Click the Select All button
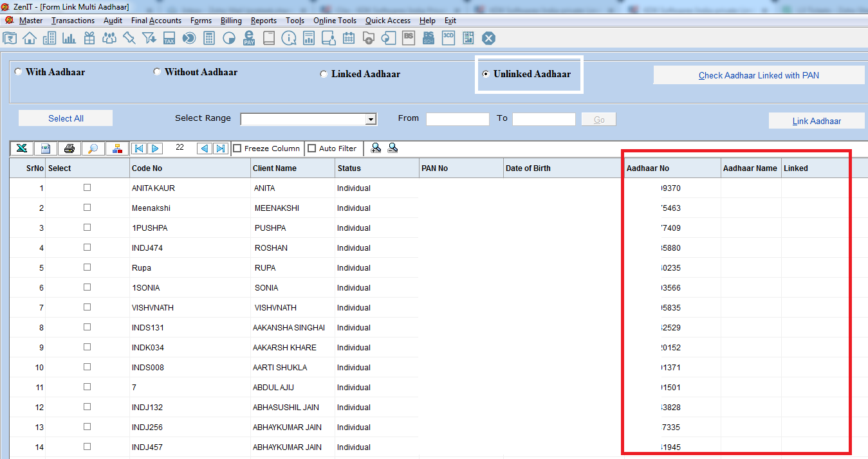 click(66, 118)
